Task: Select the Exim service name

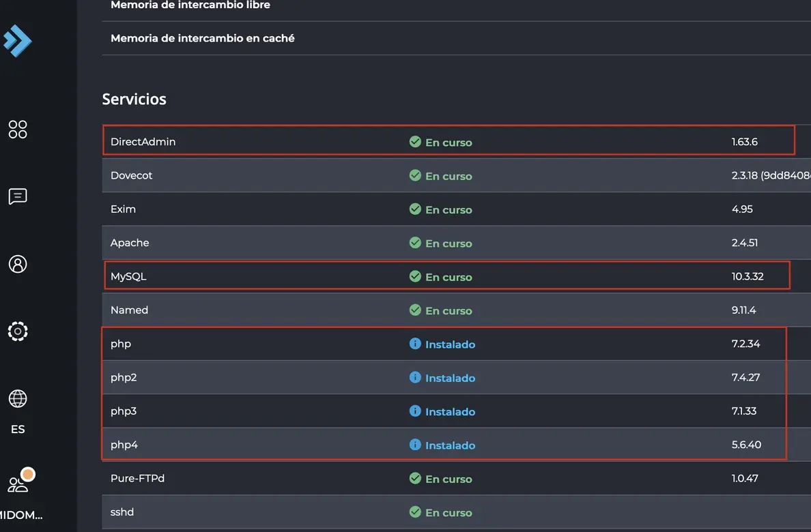Action: click(x=123, y=209)
